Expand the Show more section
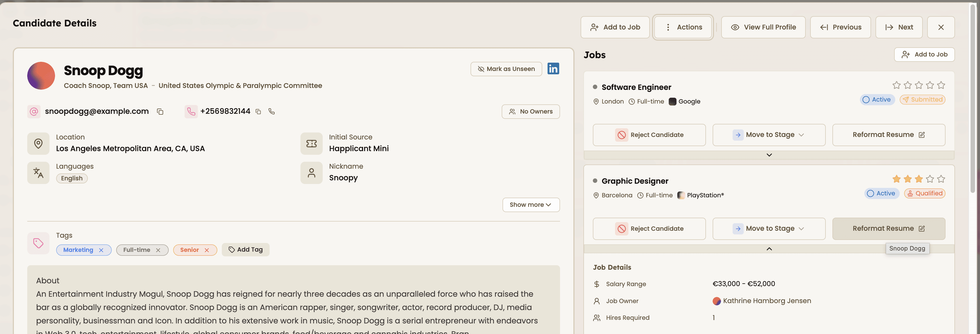This screenshot has height=334, width=980. click(x=531, y=205)
